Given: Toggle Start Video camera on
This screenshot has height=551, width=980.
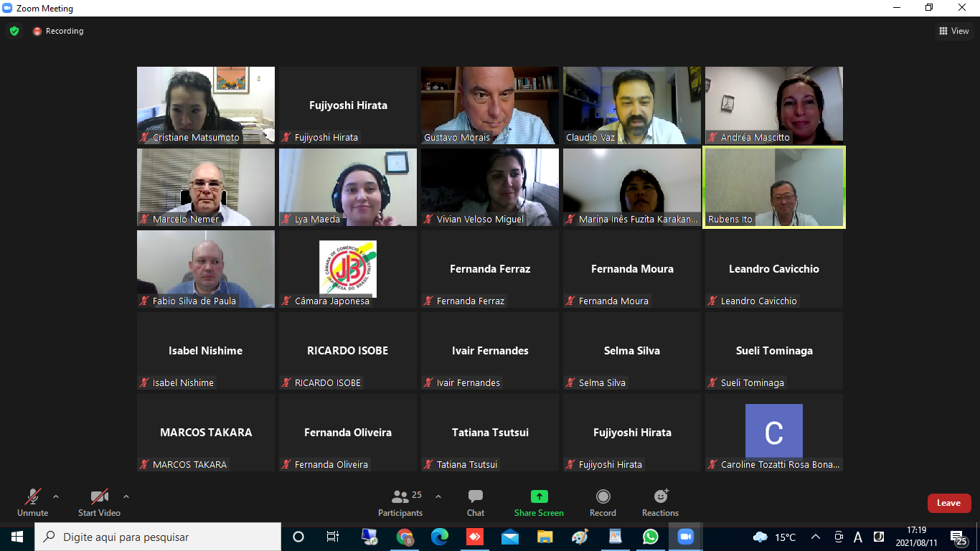Looking at the screenshot, I should 99,497.
